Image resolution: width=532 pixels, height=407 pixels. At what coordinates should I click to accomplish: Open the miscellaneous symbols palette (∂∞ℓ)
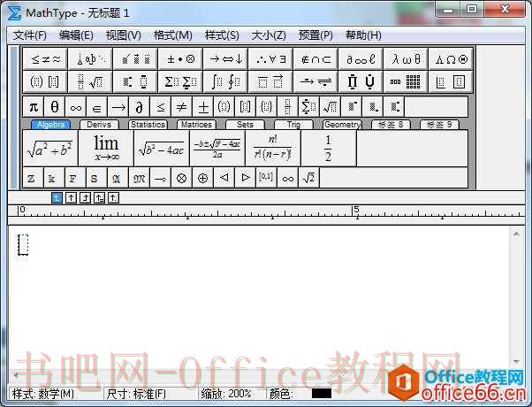point(361,59)
